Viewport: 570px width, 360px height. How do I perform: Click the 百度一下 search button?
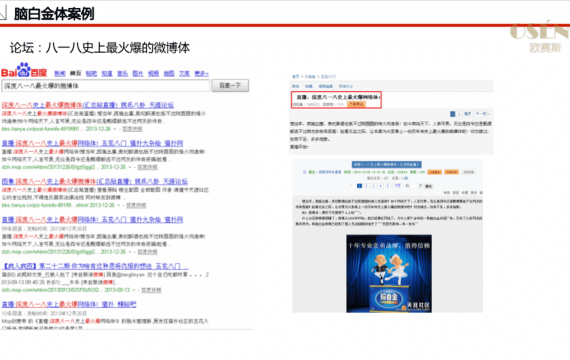tap(230, 85)
